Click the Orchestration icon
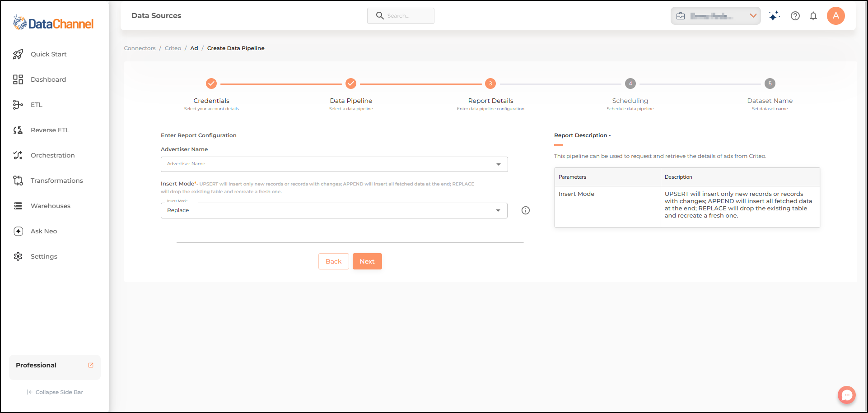This screenshot has width=868, height=413. click(18, 155)
